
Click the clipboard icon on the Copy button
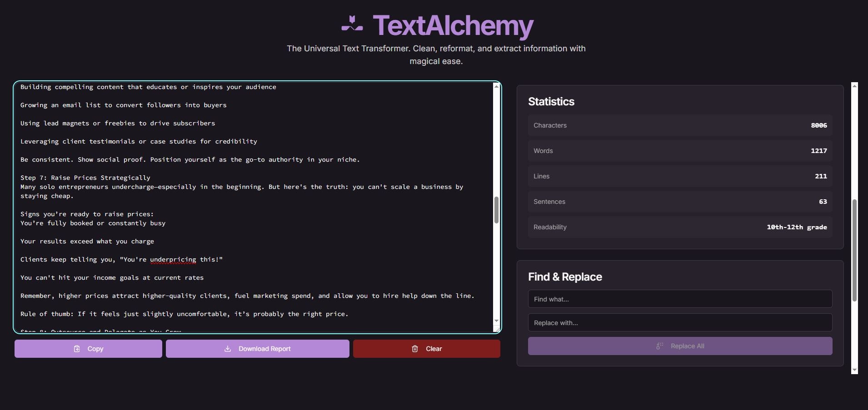[76, 349]
